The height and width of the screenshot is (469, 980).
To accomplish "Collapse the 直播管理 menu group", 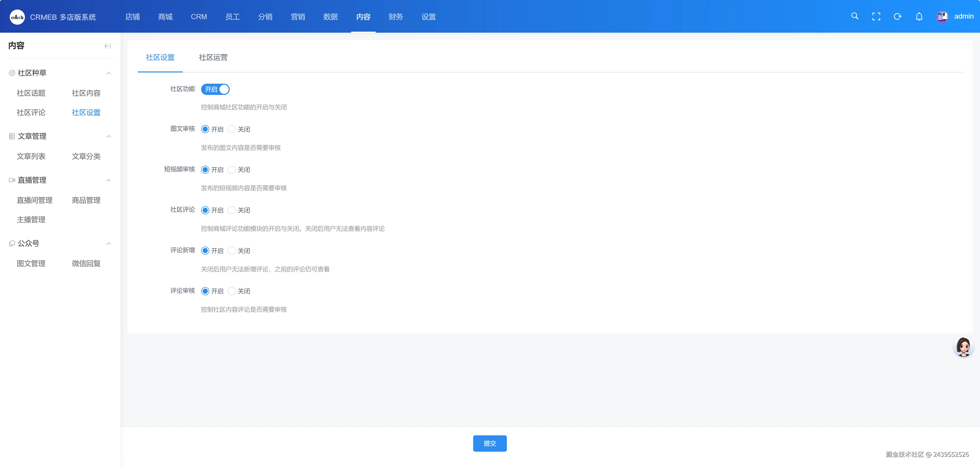I will click(x=108, y=180).
